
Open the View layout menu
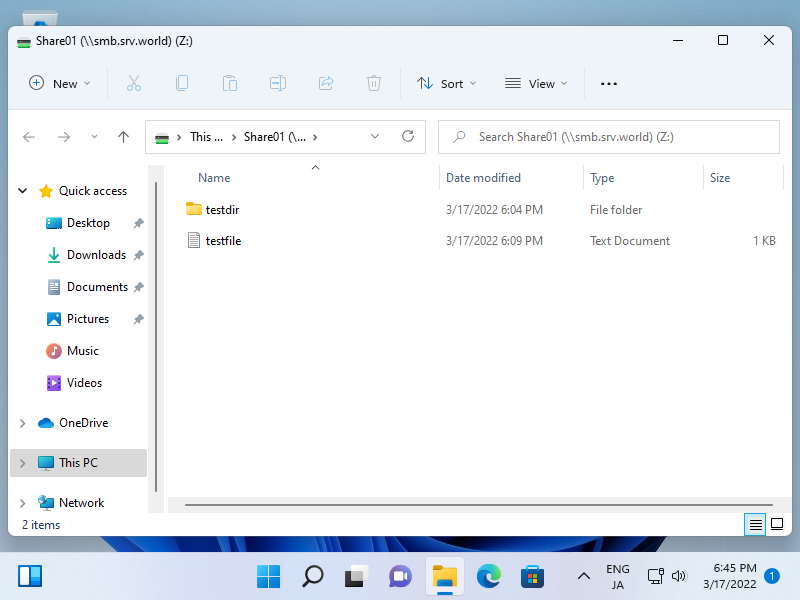click(x=536, y=84)
